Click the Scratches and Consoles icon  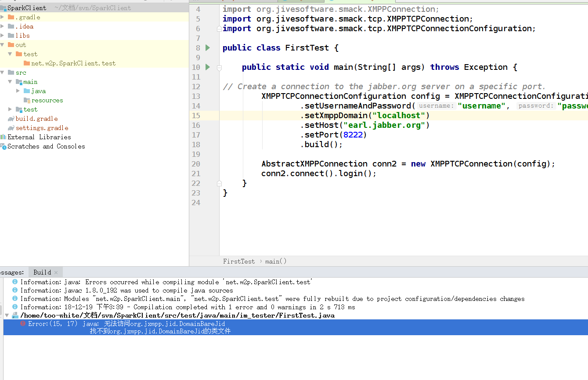point(3,146)
